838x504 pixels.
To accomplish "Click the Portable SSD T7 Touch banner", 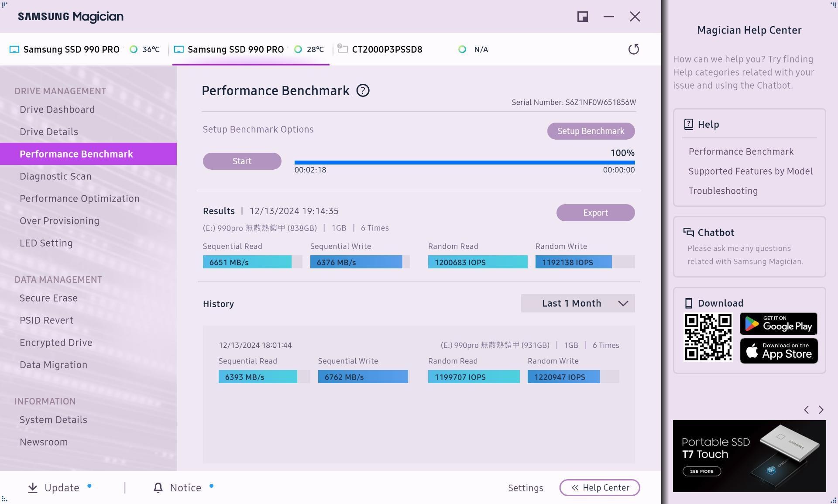I will pyautogui.click(x=749, y=456).
